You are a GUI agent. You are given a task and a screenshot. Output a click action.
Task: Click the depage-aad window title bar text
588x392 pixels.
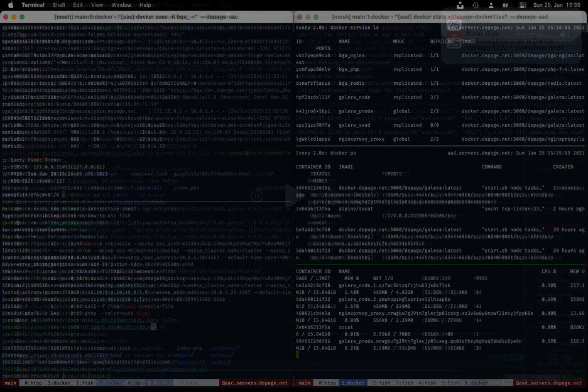tap(440, 17)
